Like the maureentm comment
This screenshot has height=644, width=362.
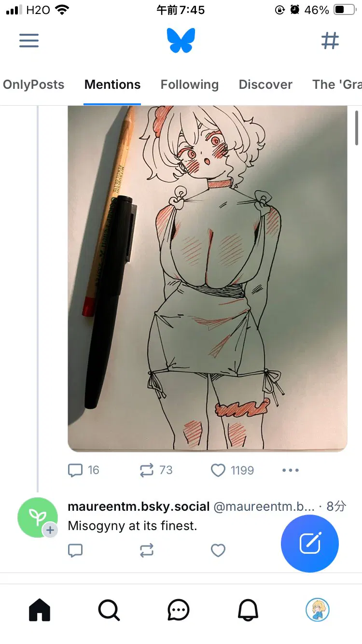[x=218, y=550]
